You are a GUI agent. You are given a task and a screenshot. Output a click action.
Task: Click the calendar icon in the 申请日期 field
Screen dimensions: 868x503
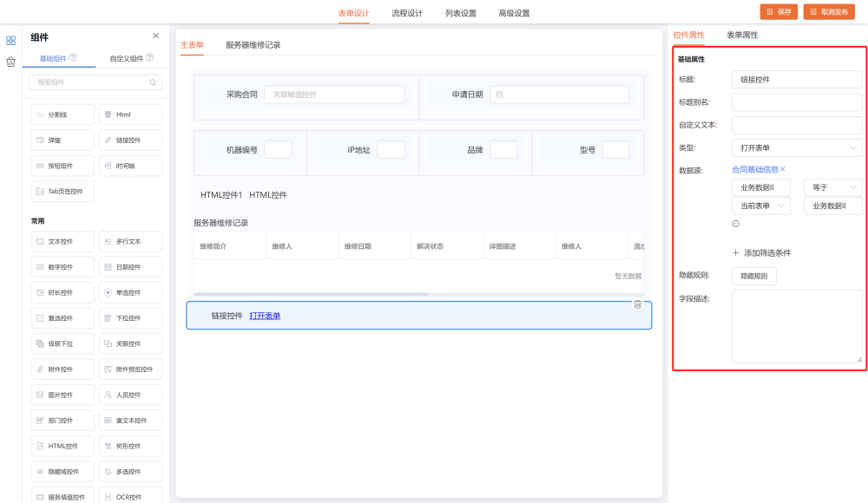[x=499, y=95]
